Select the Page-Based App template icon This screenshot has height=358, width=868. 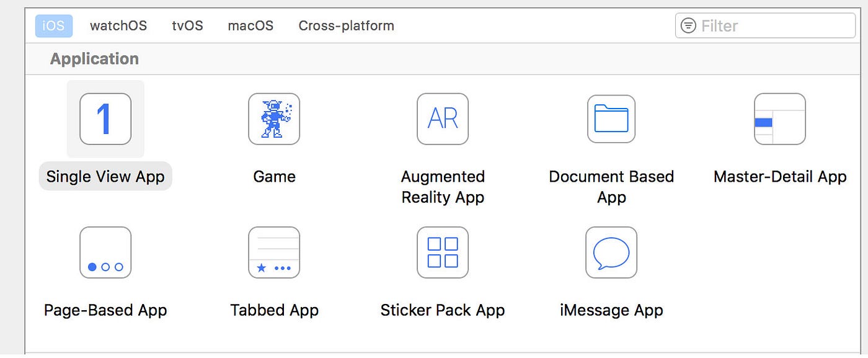(x=105, y=253)
